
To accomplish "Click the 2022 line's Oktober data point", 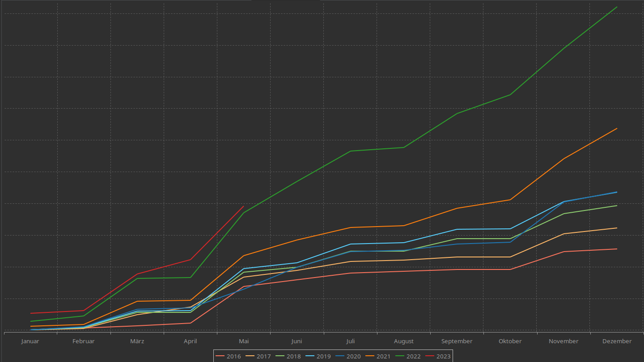I will coord(510,95).
